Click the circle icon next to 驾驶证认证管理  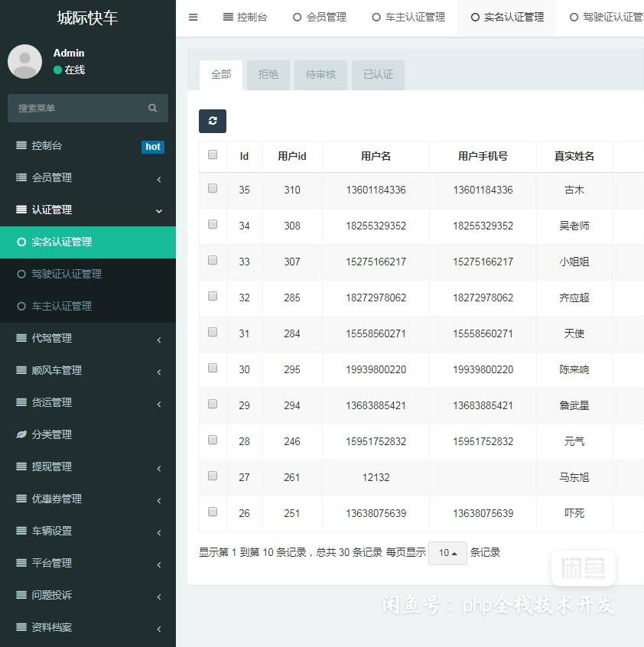[x=21, y=274]
